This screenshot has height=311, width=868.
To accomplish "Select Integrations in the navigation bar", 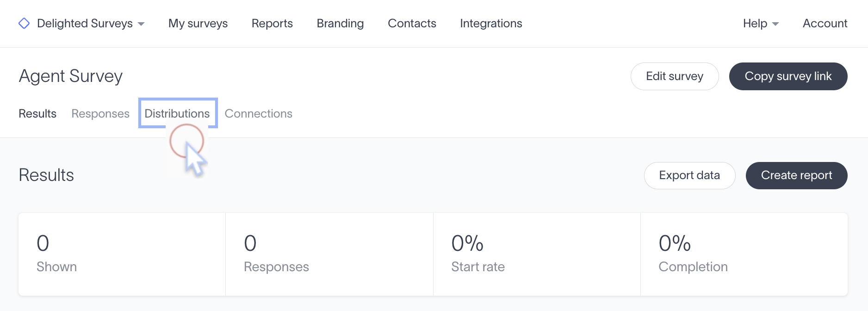I will (491, 24).
